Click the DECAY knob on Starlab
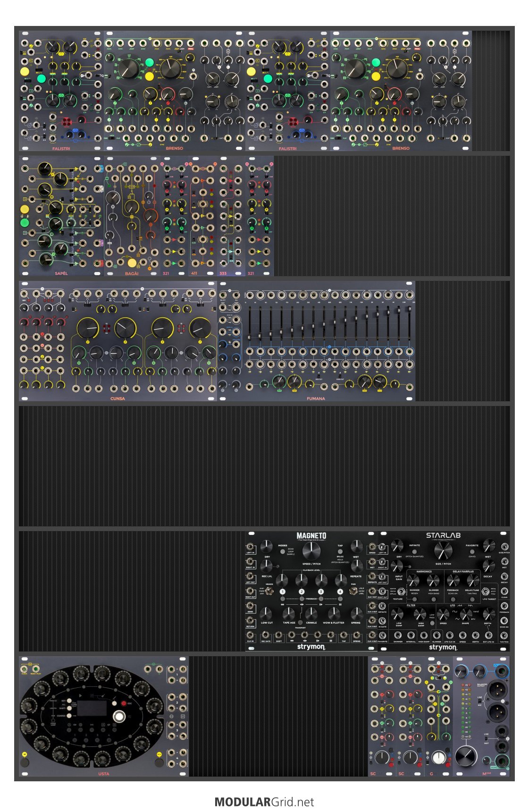Screen dimensions: 529x812 pos(488,566)
